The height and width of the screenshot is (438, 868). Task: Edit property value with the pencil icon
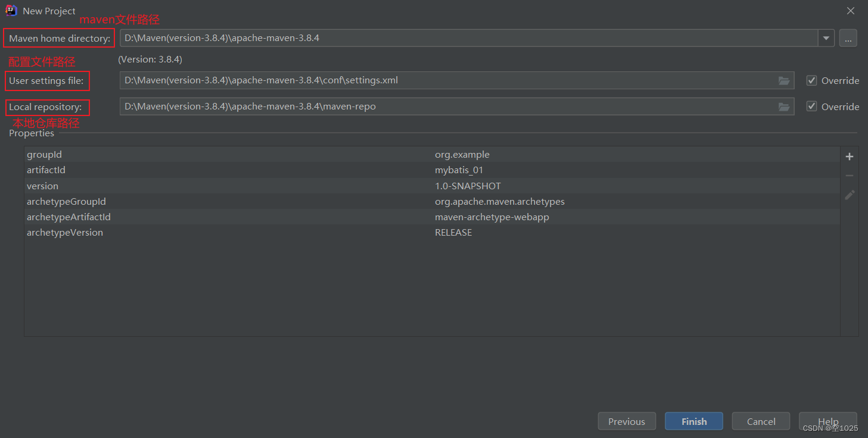(849, 195)
